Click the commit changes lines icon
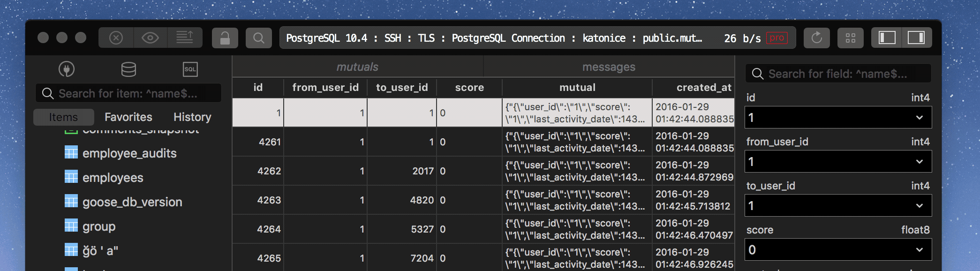980x271 pixels. [185, 38]
